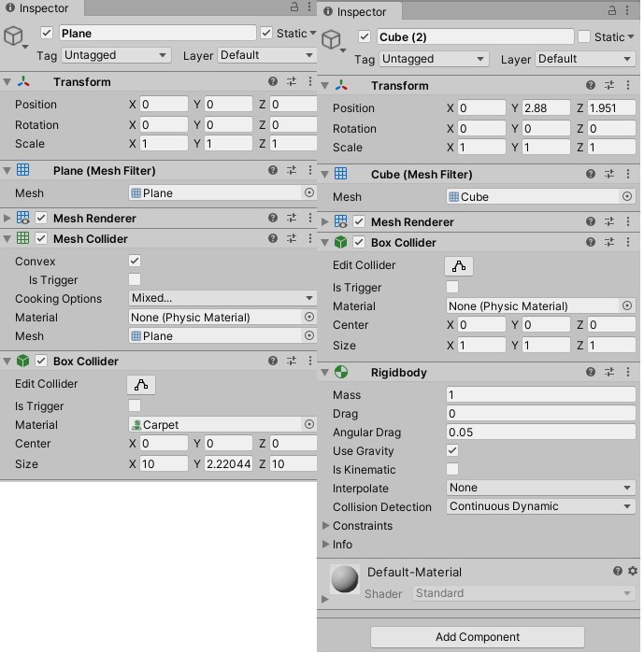Toggle Cube (2) object active checkbox

tap(365, 36)
